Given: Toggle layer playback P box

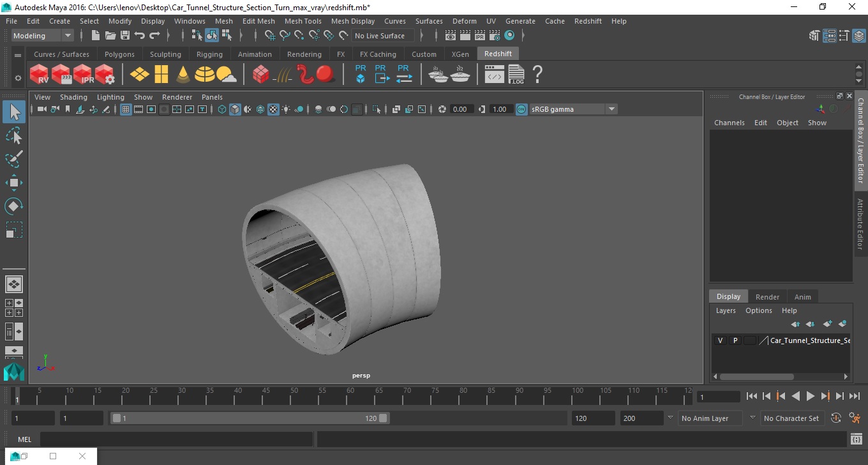Looking at the screenshot, I should coord(735,340).
